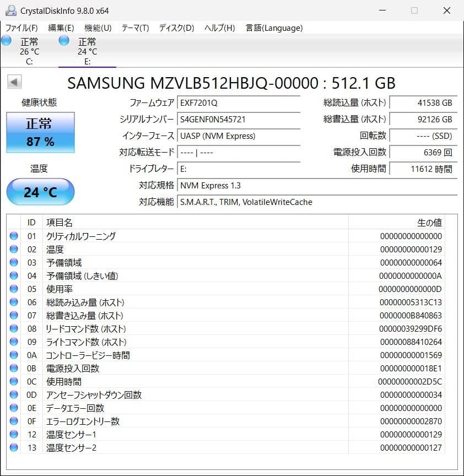Image resolution: width=464 pixels, height=476 pixels.
Task: Minimize the CrystalDiskInfo window
Action: coord(382,10)
